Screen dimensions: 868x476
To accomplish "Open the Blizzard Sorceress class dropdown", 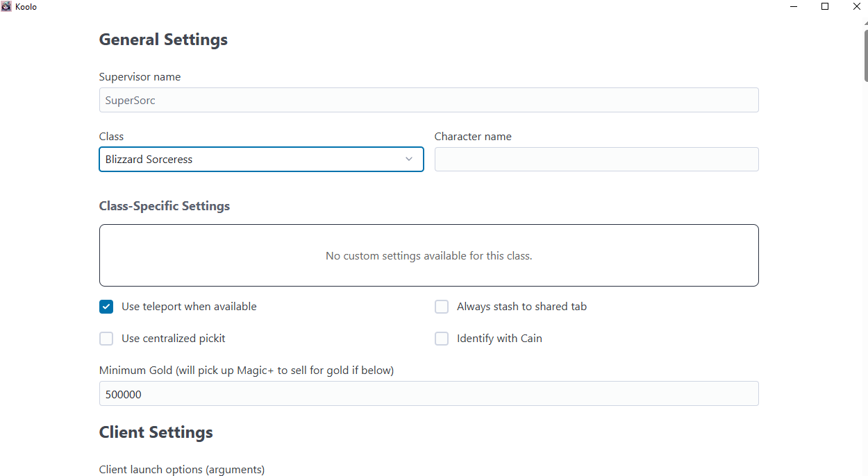I will [261, 159].
